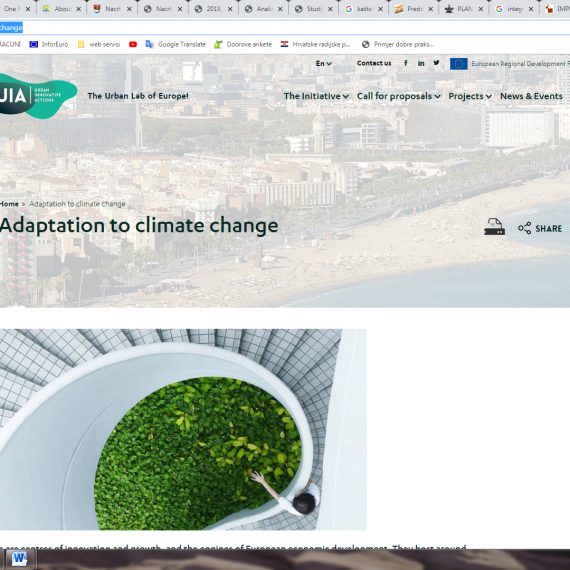Click the spiral staircase article image
Image resolution: width=570 pixels, height=570 pixels.
click(x=183, y=429)
